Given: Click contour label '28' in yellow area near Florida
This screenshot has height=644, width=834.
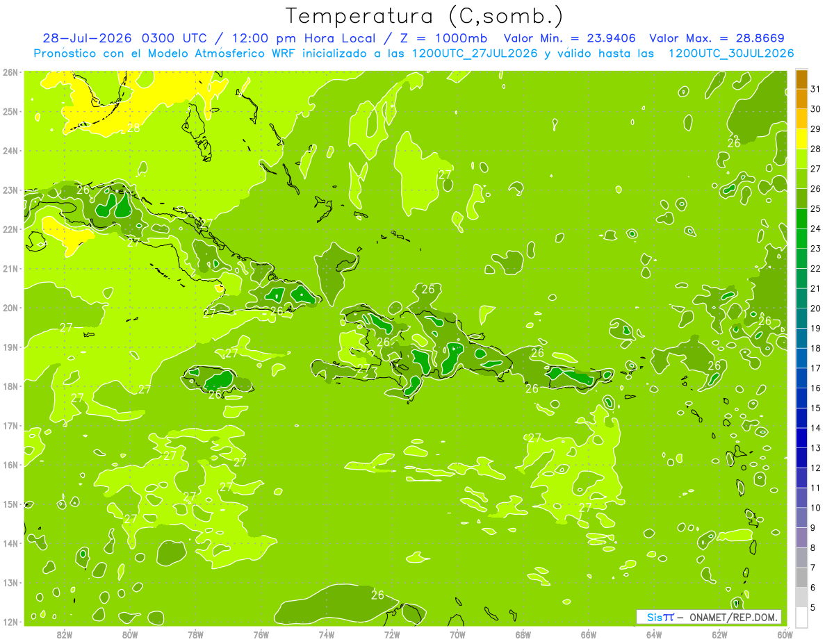Looking at the screenshot, I should click(134, 127).
